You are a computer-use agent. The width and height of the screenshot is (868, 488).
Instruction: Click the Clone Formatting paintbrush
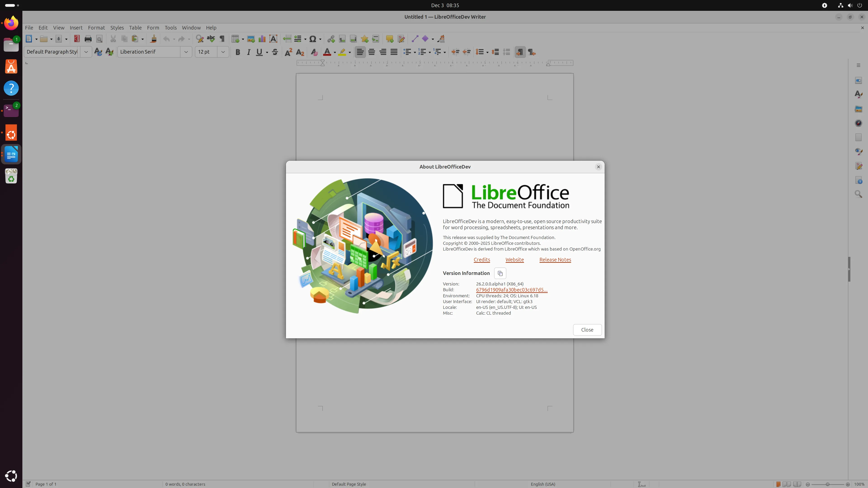coord(153,39)
